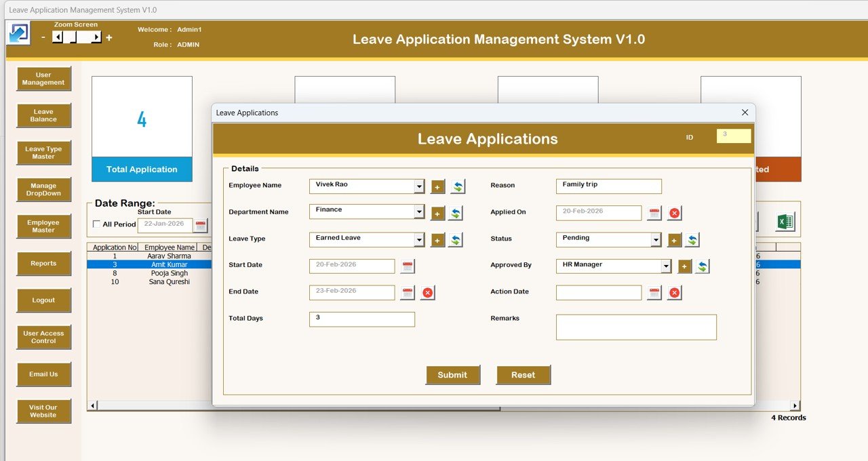Screen dimensions: 868x461
Task: Reset the leave application form
Action: tap(523, 374)
